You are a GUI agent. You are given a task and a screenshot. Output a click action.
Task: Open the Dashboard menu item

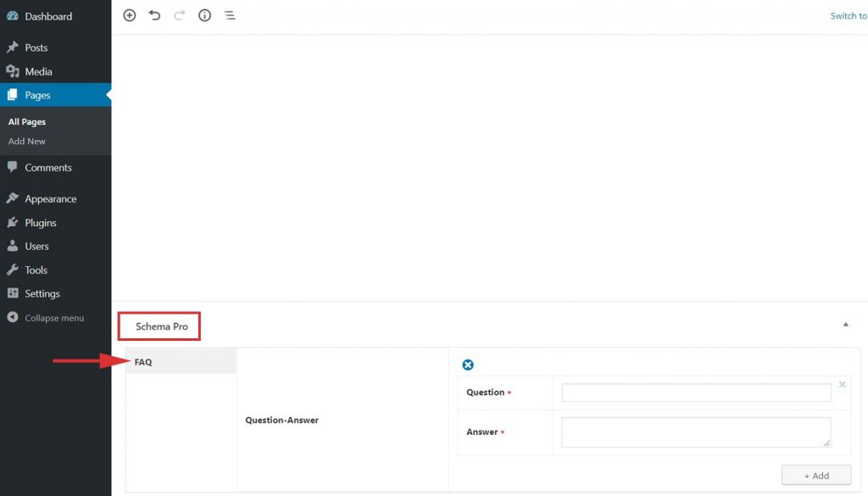pyautogui.click(x=48, y=16)
